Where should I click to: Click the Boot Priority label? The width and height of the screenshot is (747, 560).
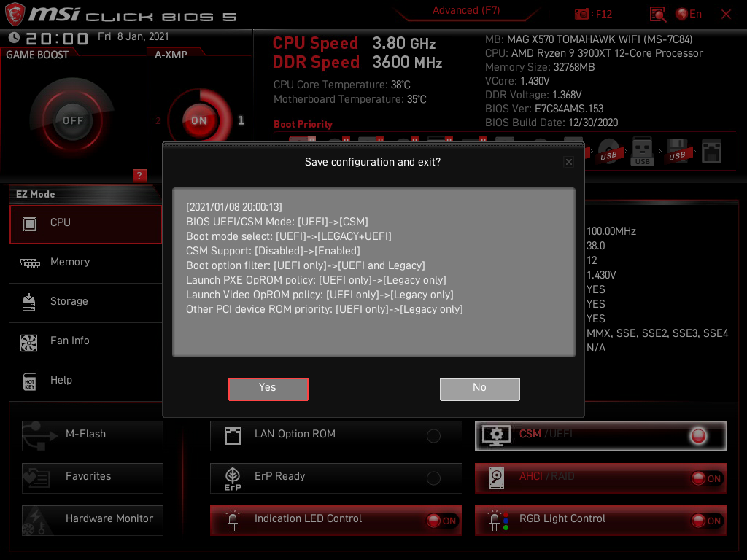point(303,124)
